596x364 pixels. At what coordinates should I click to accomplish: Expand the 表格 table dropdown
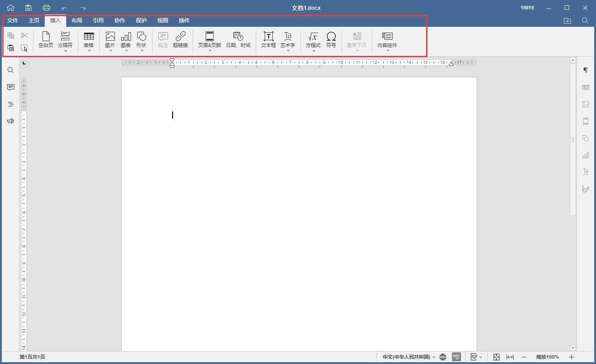(89, 50)
